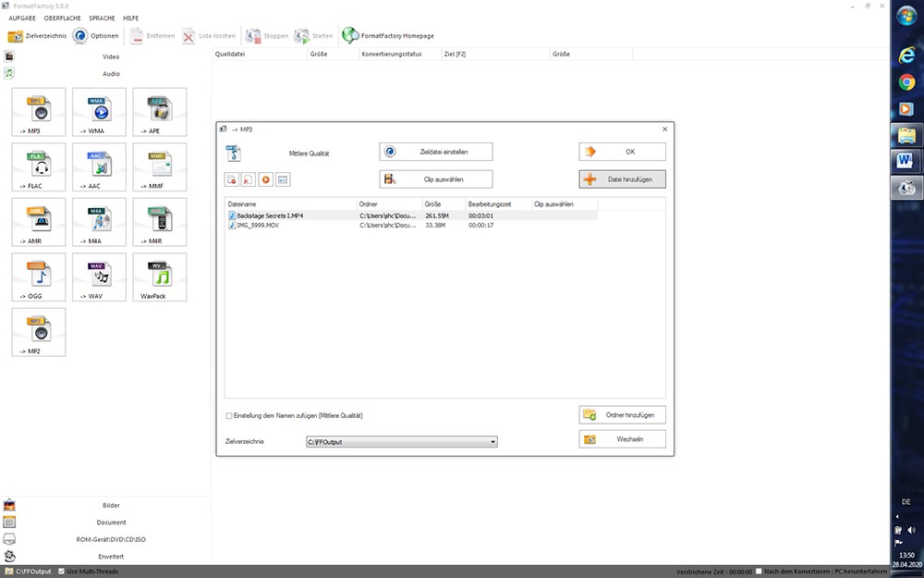This screenshot has height=578, width=924.
Task: Open the FormatFactory Homepage toolbar icon
Action: pyautogui.click(x=350, y=36)
